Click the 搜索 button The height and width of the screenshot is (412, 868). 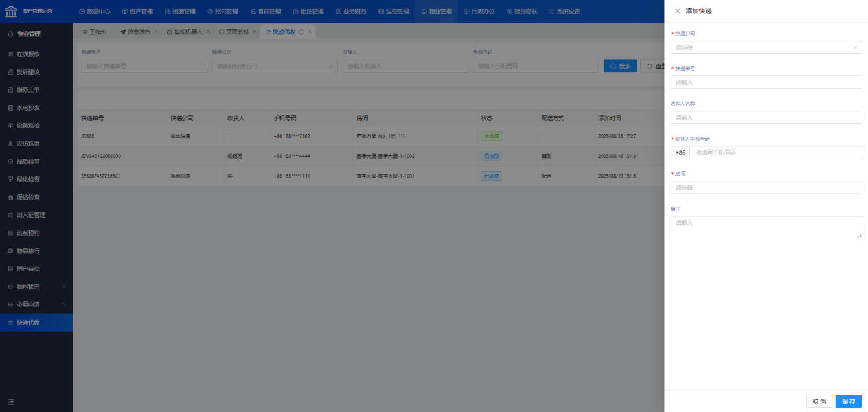click(620, 67)
